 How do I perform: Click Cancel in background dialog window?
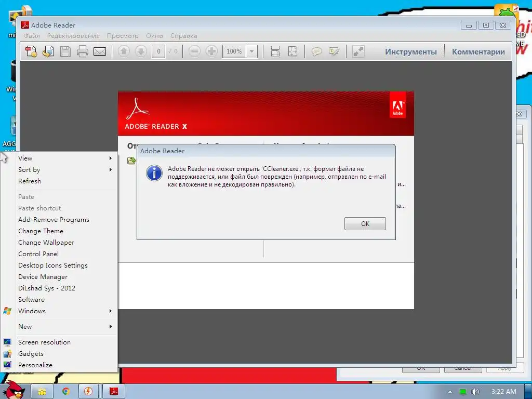tap(463, 369)
